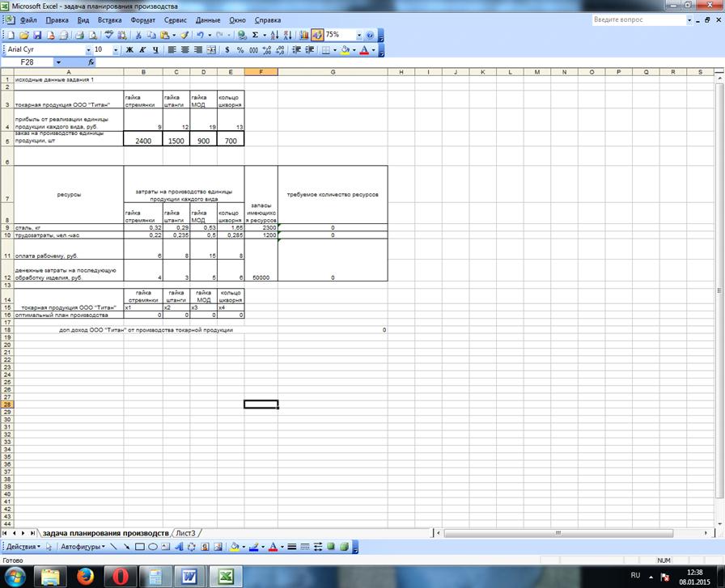Expand the 75% zoom dropdown
725x588 pixels.
pos(358,36)
